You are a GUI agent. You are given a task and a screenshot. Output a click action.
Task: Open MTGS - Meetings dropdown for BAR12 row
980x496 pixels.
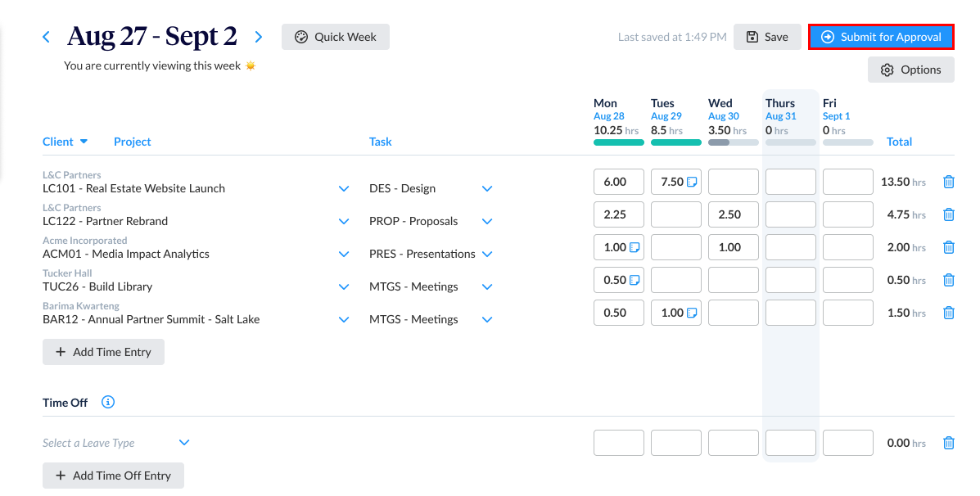(x=487, y=320)
